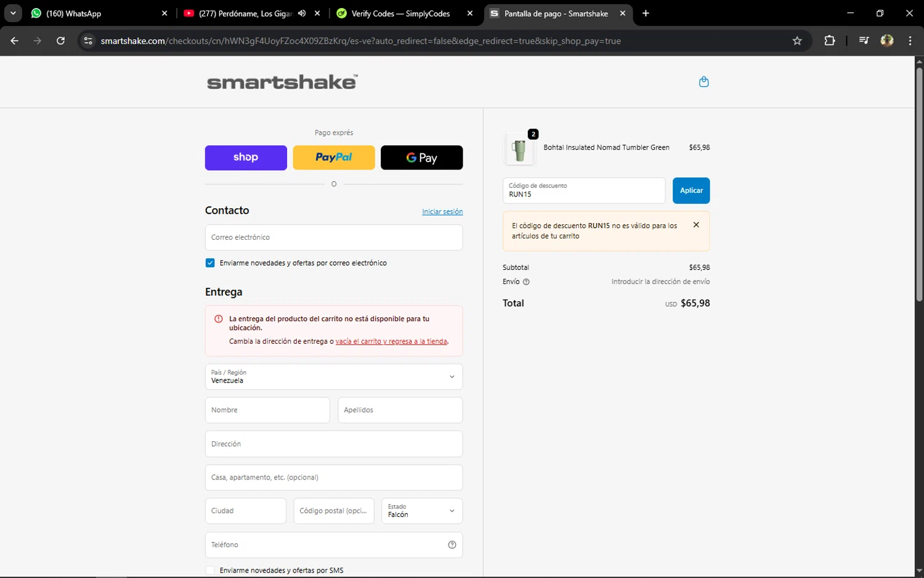Go forward in browser history
The image size is (924, 578).
(38, 41)
